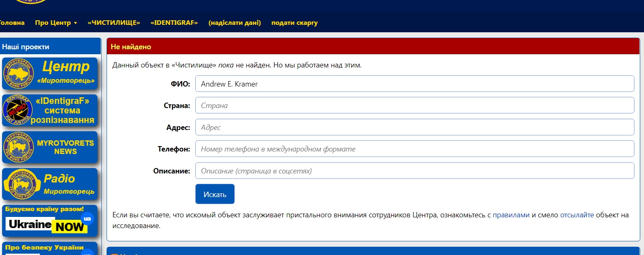Open the MYROTVORETS NEWS banner
Image resolution: width=644 pixels, height=255 pixels.
point(50,147)
